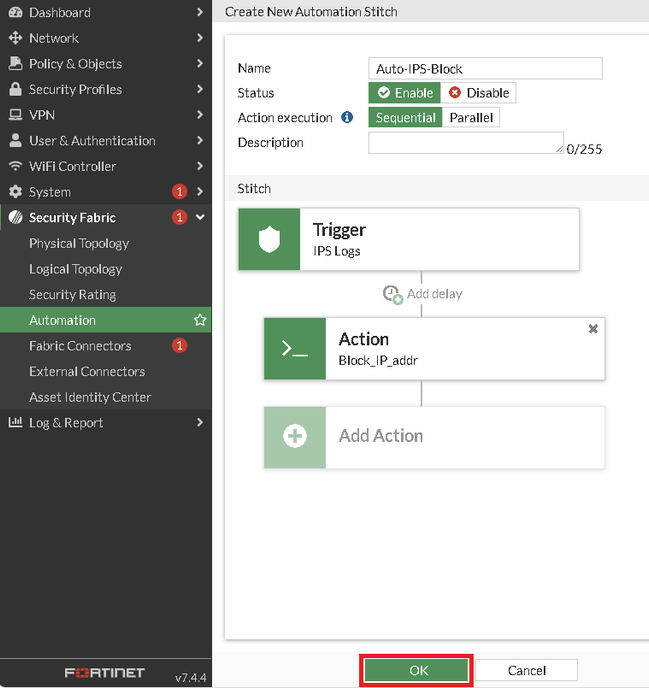Click the System notification badge

179,192
